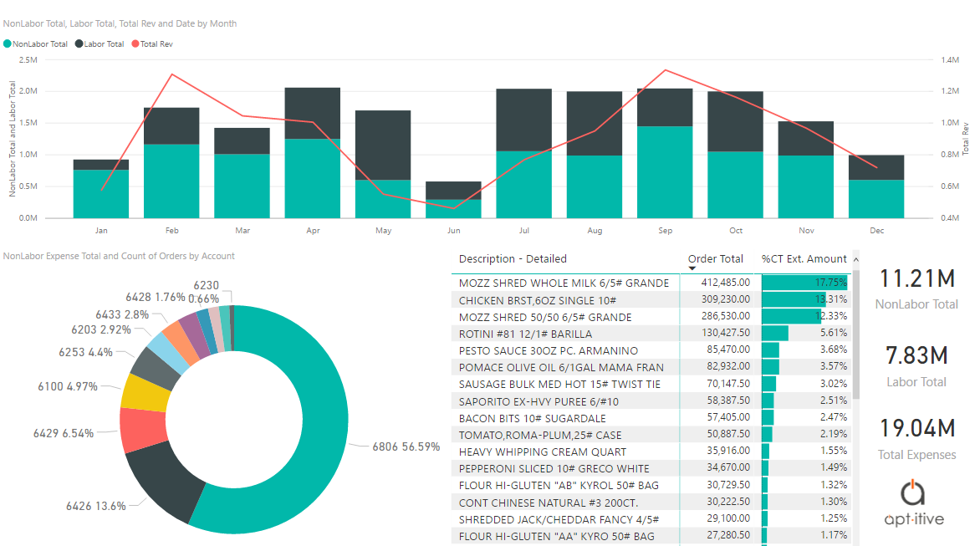Click the apt-itive power logo icon

pyautogui.click(x=912, y=492)
